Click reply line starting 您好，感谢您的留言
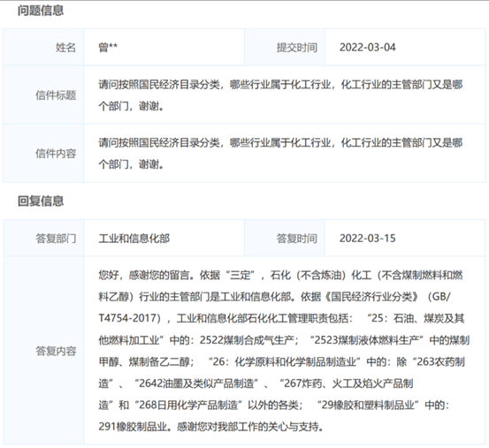The height and width of the screenshot is (448, 489). [x=280, y=275]
